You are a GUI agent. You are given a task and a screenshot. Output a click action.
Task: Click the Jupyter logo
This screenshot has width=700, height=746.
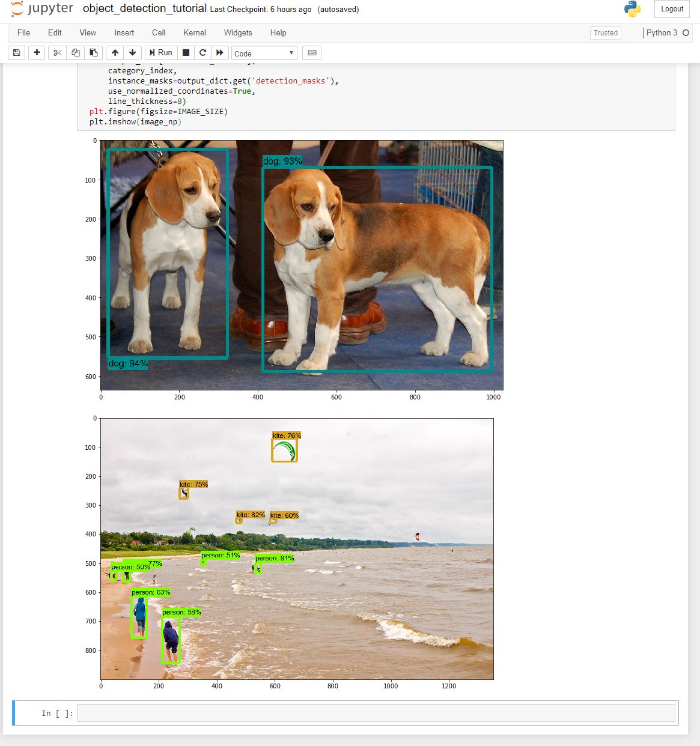42,9
